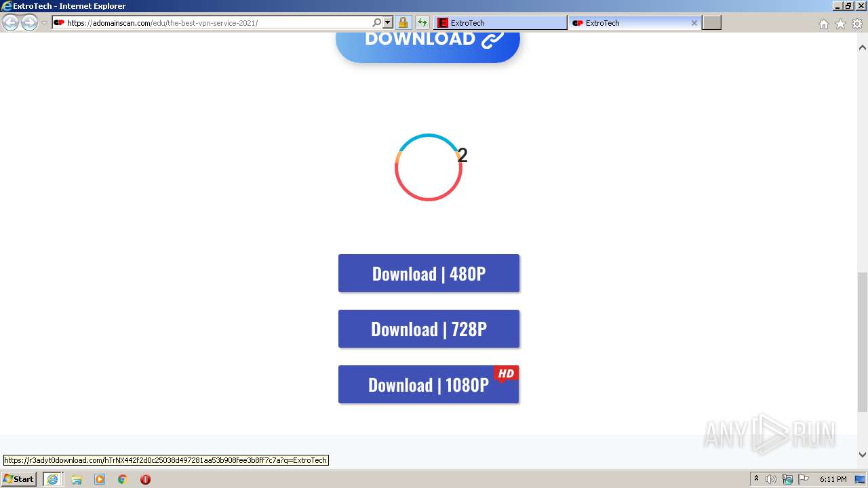Click the search magnifier icon in address bar

pyautogui.click(x=377, y=23)
